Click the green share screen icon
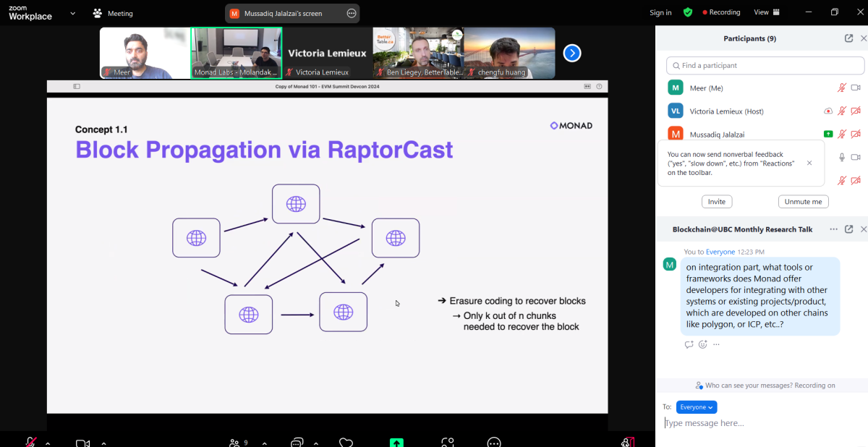This screenshot has width=868, height=447. (x=396, y=442)
